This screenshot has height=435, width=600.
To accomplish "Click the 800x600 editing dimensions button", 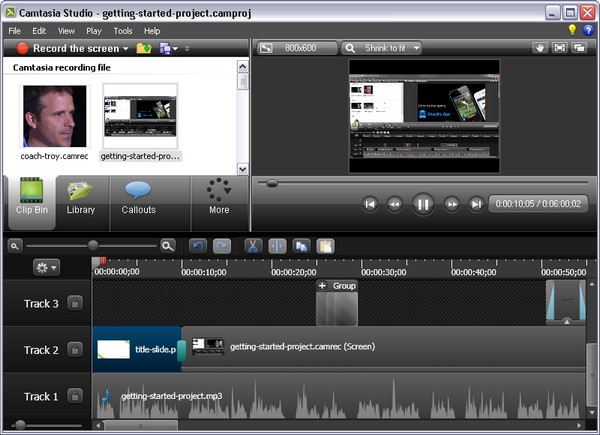I will pos(295,48).
